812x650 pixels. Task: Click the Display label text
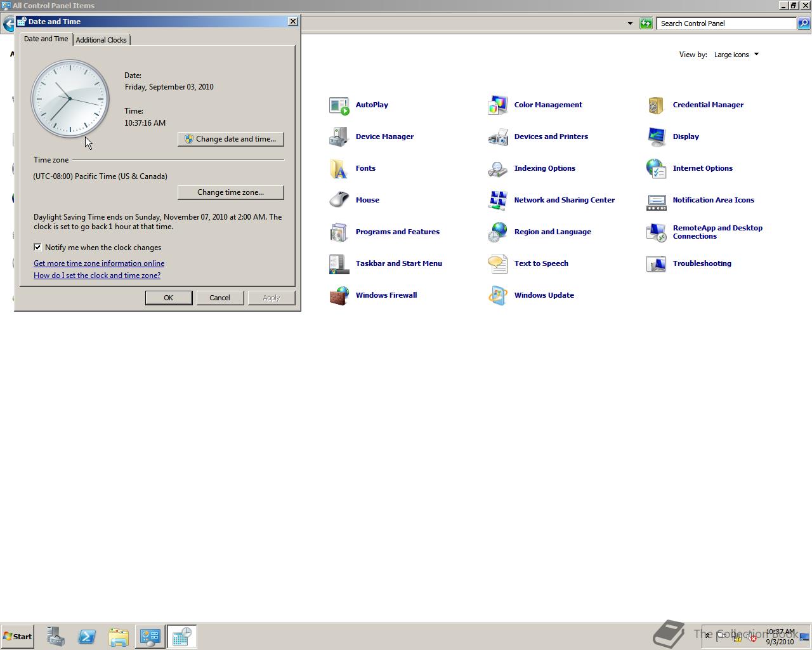click(x=686, y=137)
